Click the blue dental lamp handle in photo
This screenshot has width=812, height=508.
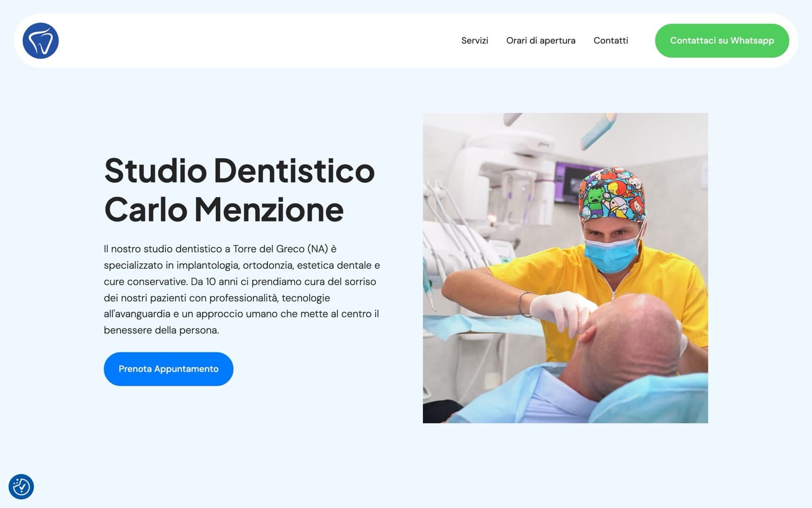[x=599, y=130]
